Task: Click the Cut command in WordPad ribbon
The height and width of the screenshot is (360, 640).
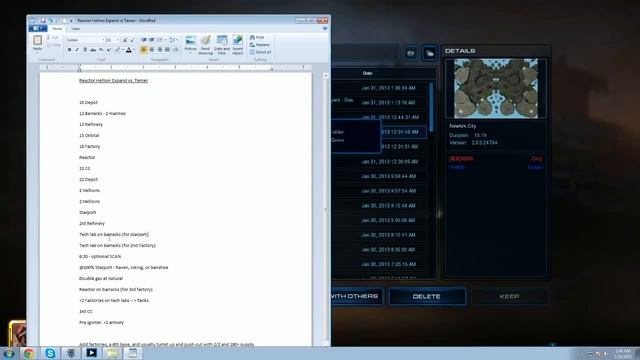Action: (53, 37)
